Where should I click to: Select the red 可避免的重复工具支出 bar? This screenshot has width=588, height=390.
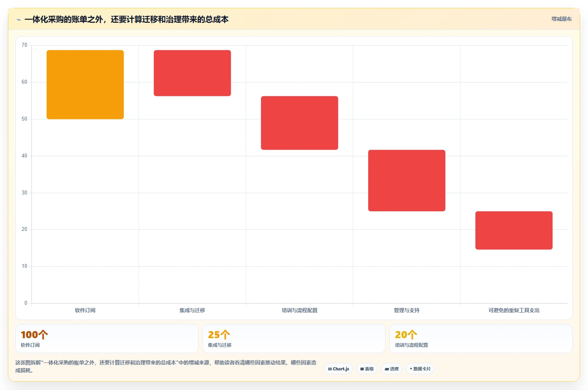pos(514,231)
